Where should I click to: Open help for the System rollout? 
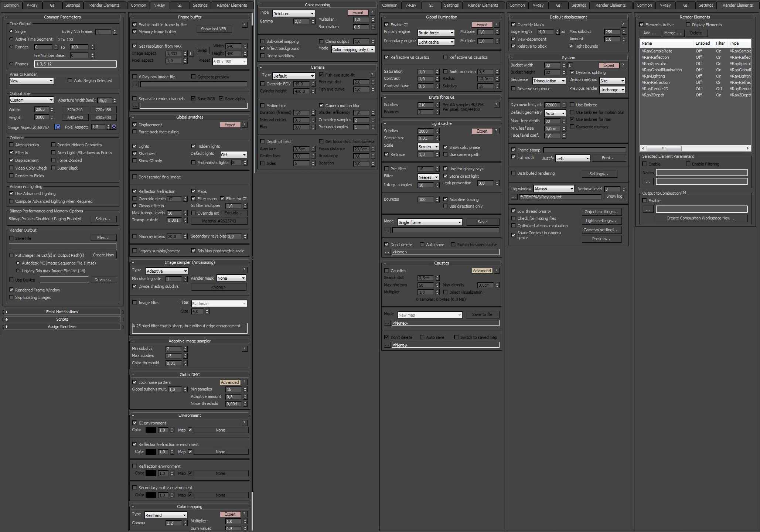(623, 65)
